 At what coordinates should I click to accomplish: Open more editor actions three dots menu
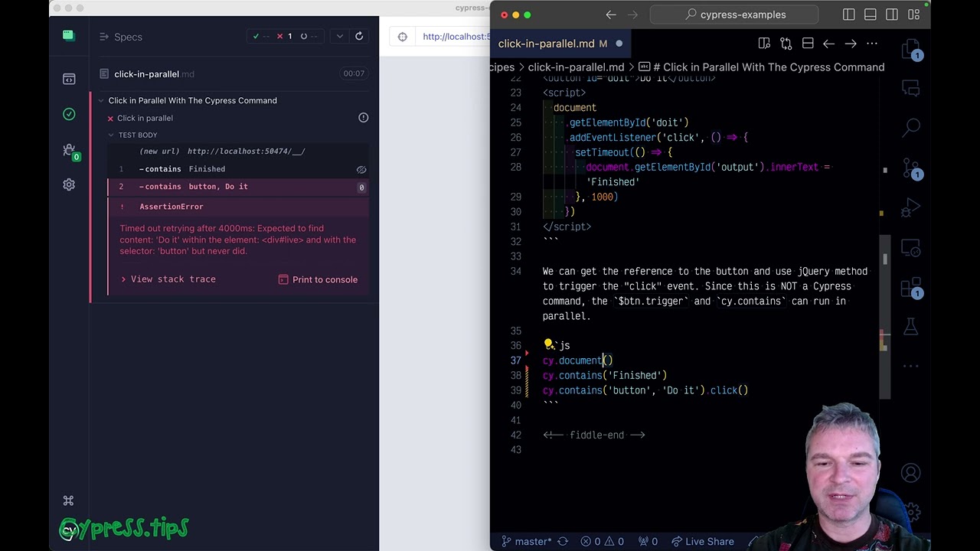[x=871, y=44]
